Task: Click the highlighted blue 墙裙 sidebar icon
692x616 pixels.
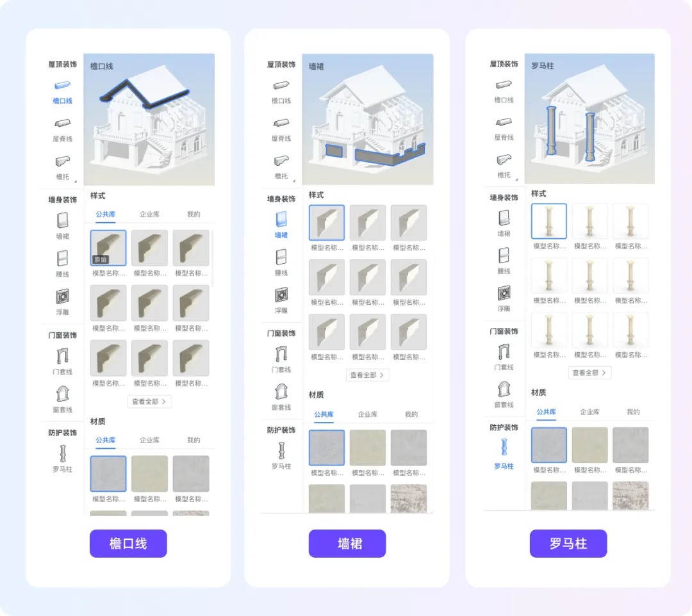Action: pos(281,220)
